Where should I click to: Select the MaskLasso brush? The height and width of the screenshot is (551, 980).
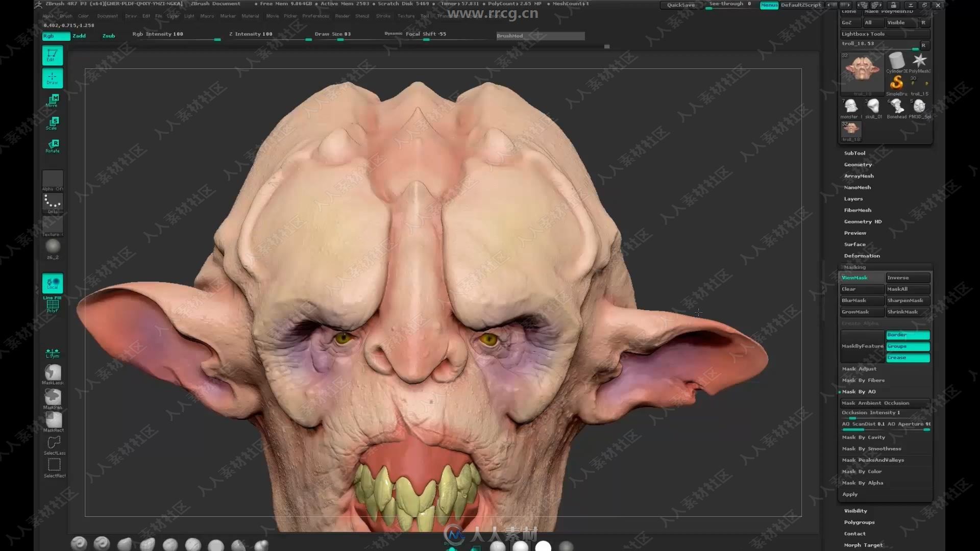(x=53, y=374)
